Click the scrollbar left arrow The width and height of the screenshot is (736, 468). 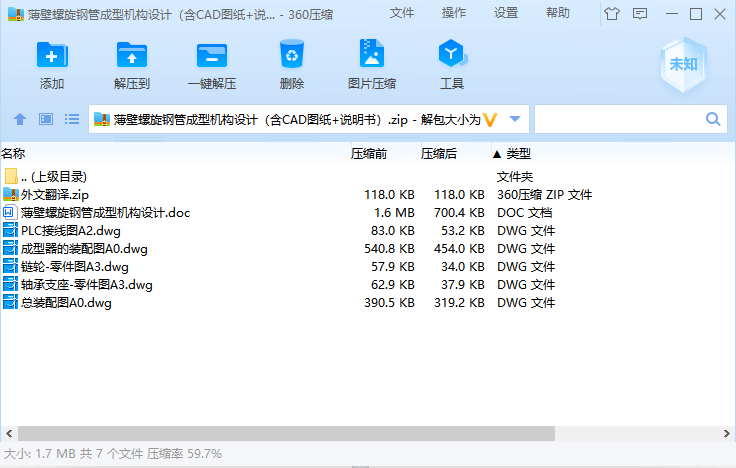click(9, 433)
